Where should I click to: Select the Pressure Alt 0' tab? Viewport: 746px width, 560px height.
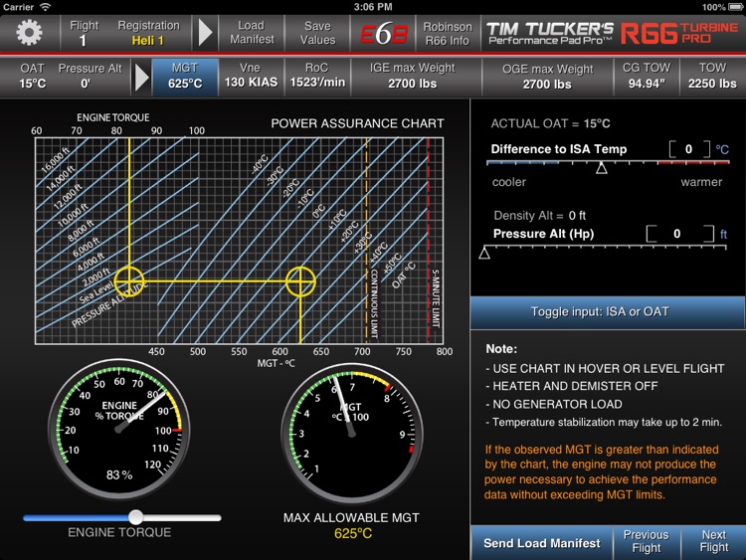90,77
